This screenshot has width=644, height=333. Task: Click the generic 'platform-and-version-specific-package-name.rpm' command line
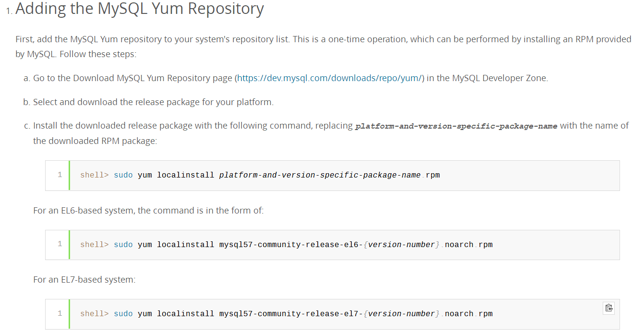tap(260, 175)
